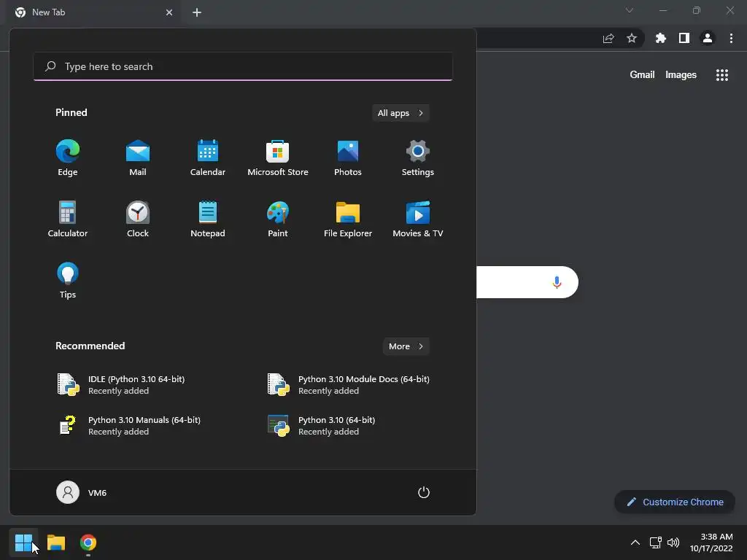Screen dimensions: 747x560
Task: Open Google Images link
Action: coord(681,75)
